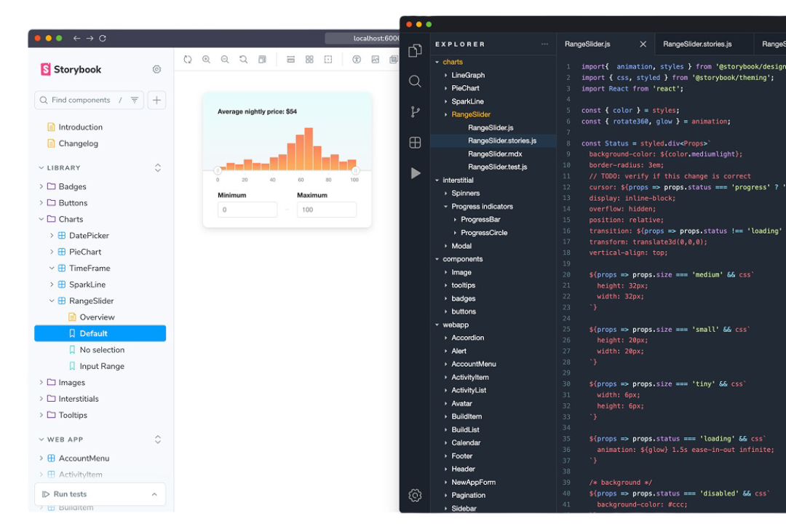Image resolution: width=786 pixels, height=532 pixels.
Task: Expand the Accordion folder in Explorer
Action: click(x=464, y=338)
